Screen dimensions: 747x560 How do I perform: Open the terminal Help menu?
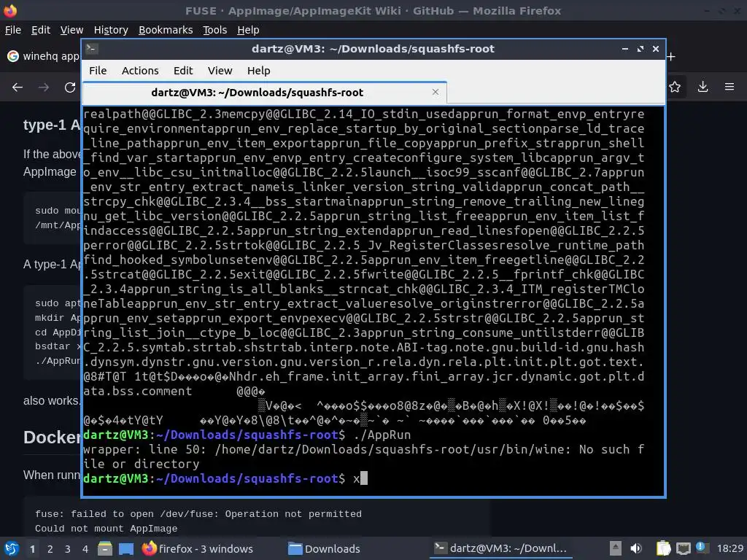[259, 71]
